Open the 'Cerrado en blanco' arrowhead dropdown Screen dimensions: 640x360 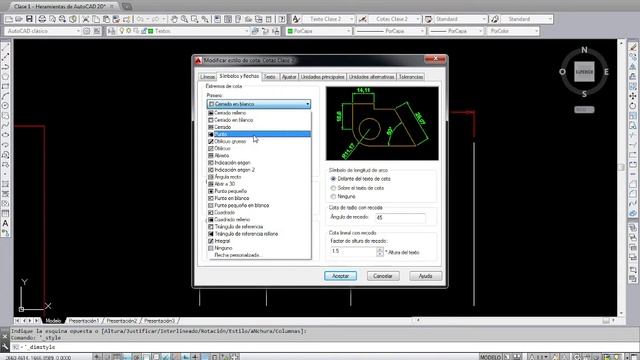[259, 104]
